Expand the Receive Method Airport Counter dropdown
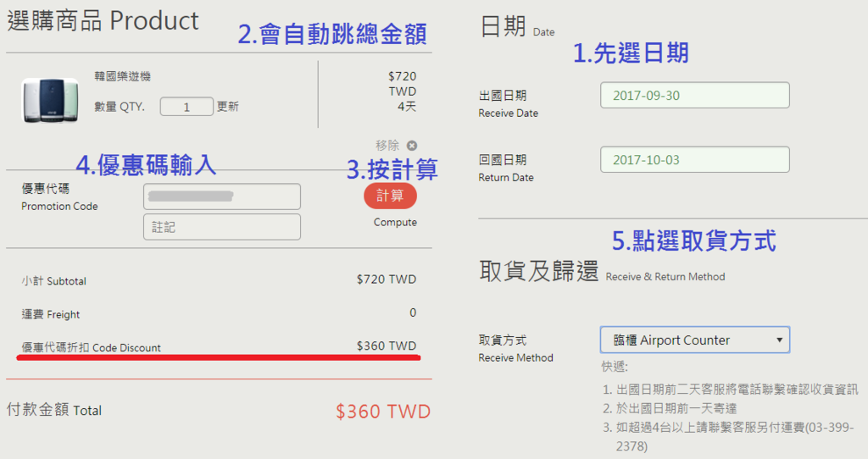Image resolution: width=868 pixels, height=459 pixels. coord(695,340)
